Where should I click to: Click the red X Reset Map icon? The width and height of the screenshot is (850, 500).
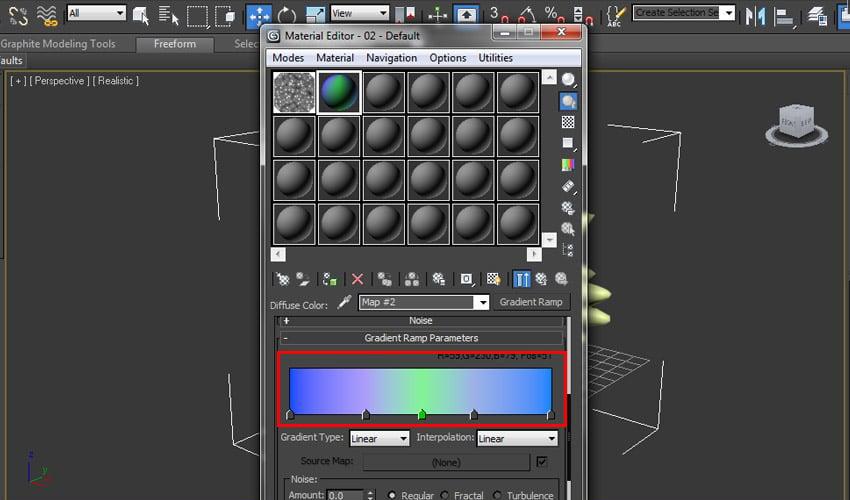[357, 279]
